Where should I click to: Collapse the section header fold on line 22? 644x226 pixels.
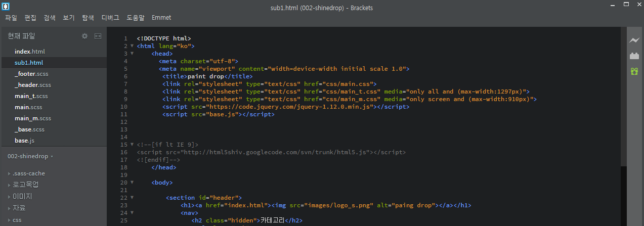tap(132, 197)
